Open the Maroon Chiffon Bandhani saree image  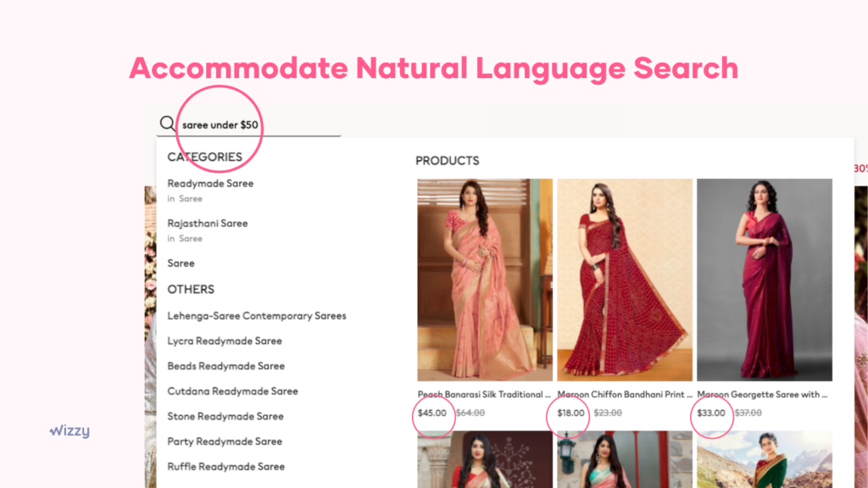[x=625, y=280]
